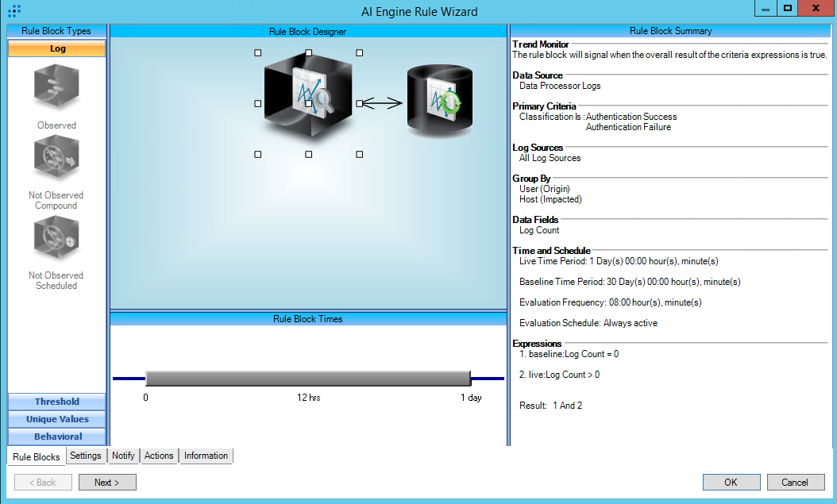Confirm the wizard with OK
The height and width of the screenshot is (504, 837).
click(731, 482)
